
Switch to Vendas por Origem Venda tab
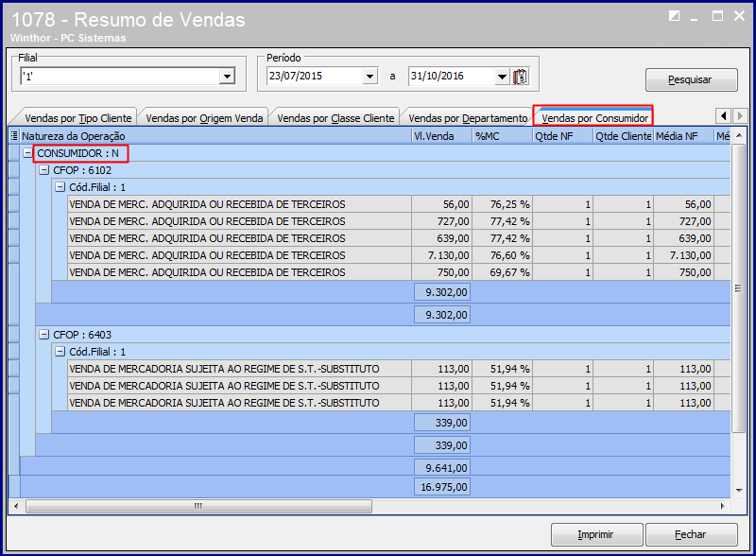(x=204, y=118)
